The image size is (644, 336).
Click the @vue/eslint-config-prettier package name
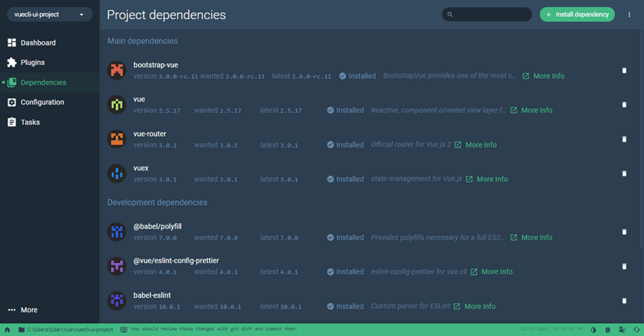click(176, 260)
